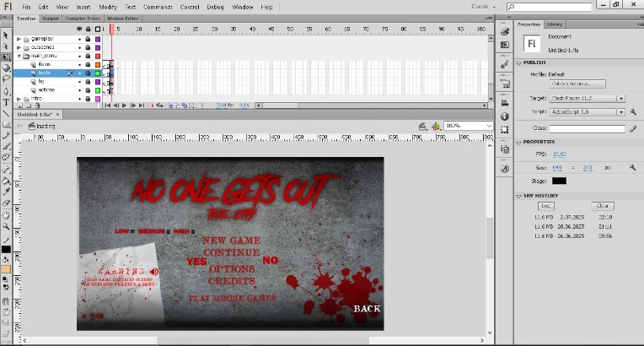Choose the Pen tool
Viewport: 644px width, 346px height.
[x=6, y=91]
